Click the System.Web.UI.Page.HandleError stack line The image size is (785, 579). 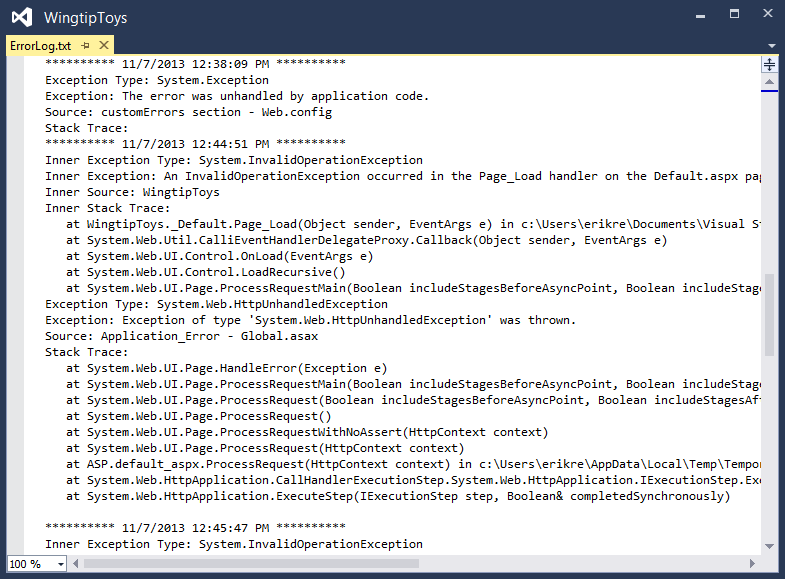227,368
